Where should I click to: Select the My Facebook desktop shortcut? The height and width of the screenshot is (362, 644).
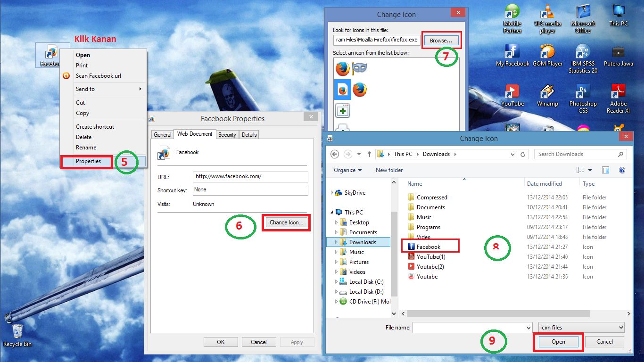coord(512,55)
